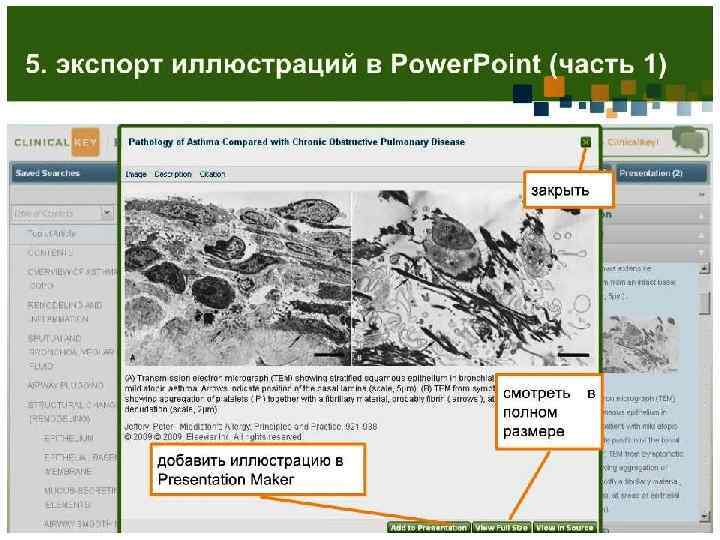The height and width of the screenshot is (540, 720).
Task: Select REMODELING AND INFLAMMATION outline item
Action: pyautogui.click(x=64, y=312)
